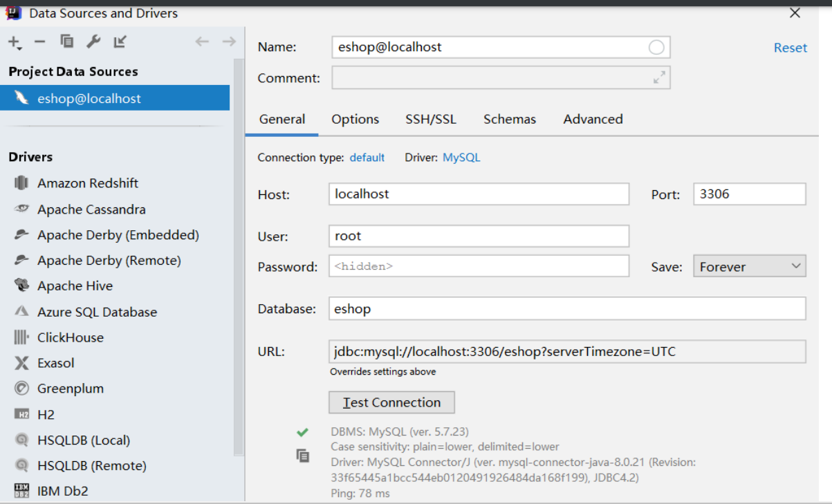
Task: Go back with the left arrow
Action: tap(202, 41)
